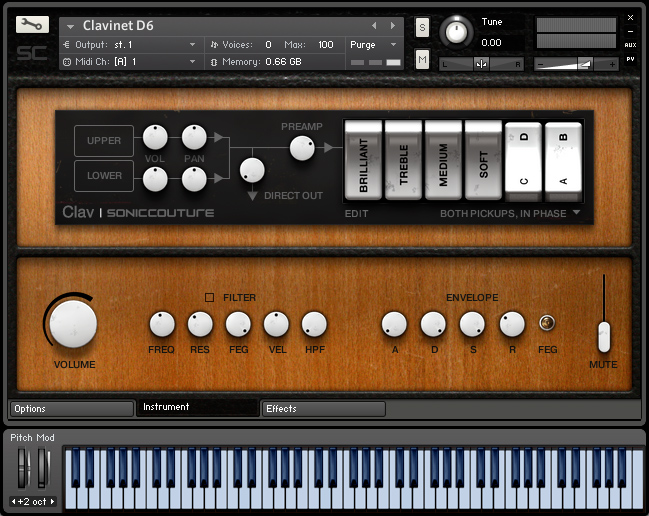Open the Output st. 1 dropdown

pos(192,45)
